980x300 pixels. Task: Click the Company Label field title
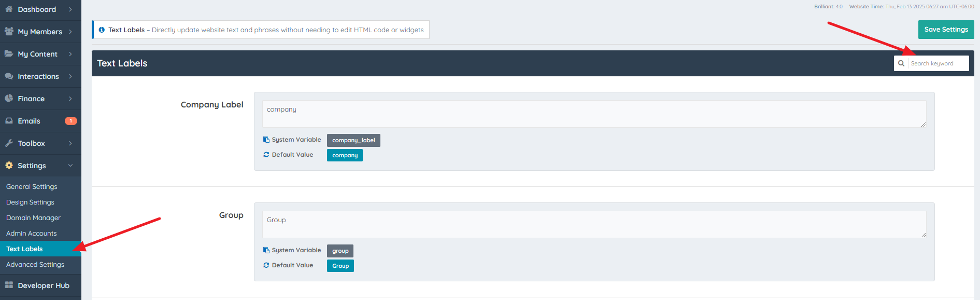pos(212,105)
